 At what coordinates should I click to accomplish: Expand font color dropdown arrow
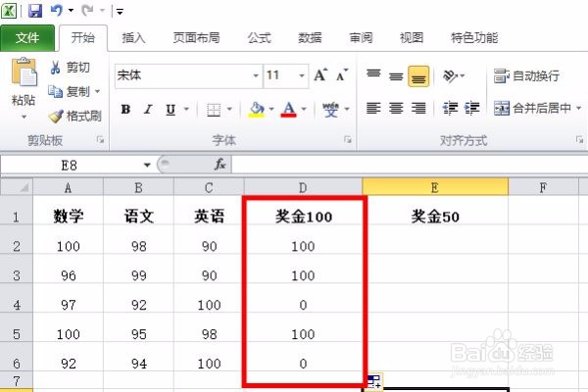click(x=304, y=109)
